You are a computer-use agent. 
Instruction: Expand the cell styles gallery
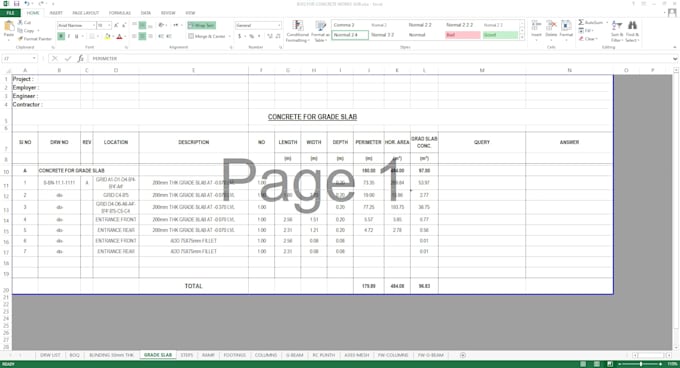click(522, 38)
